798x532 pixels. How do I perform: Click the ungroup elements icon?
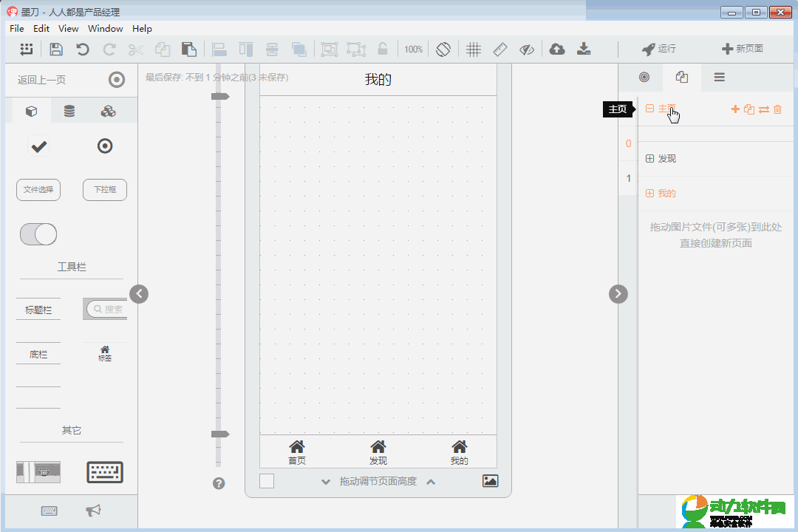[x=356, y=49]
